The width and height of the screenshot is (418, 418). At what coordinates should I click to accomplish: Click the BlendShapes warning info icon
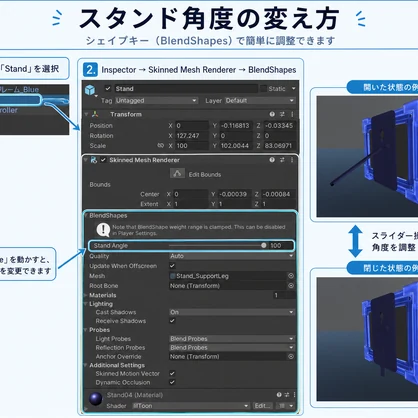[103, 230]
